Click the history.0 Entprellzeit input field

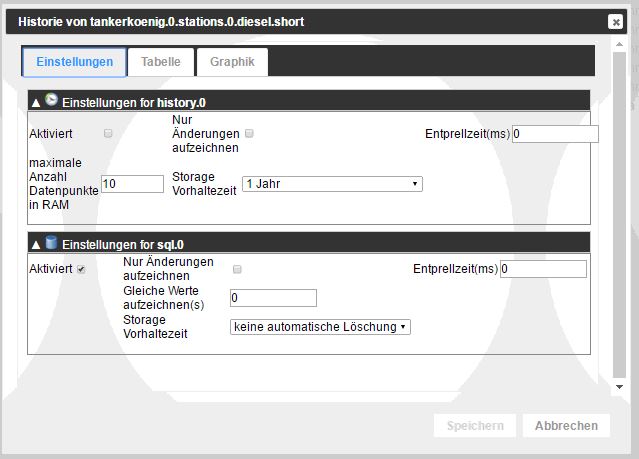coord(555,134)
